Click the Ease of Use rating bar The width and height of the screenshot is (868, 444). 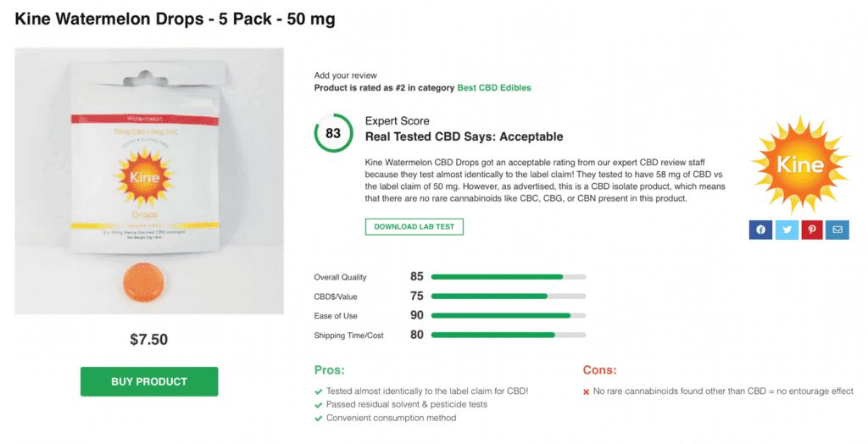click(x=508, y=316)
